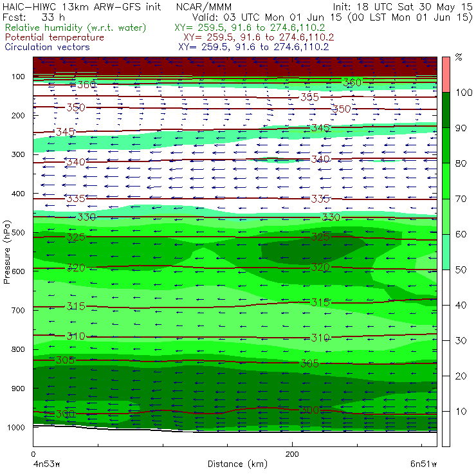Click the '50' colorbar scale label
The height and width of the screenshot is (476, 476).
click(x=461, y=270)
